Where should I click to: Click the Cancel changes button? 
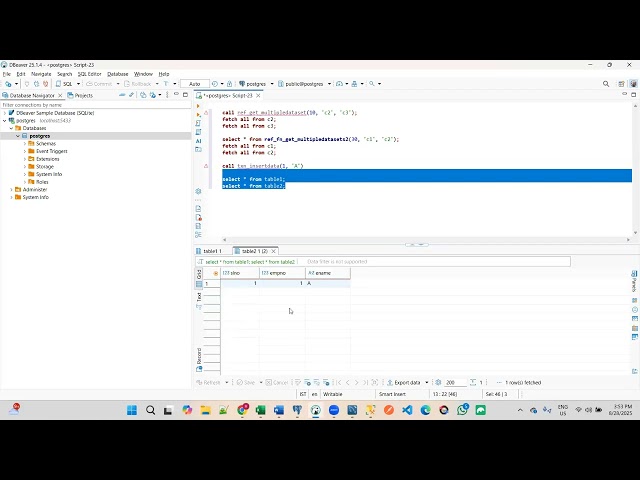click(x=277, y=382)
